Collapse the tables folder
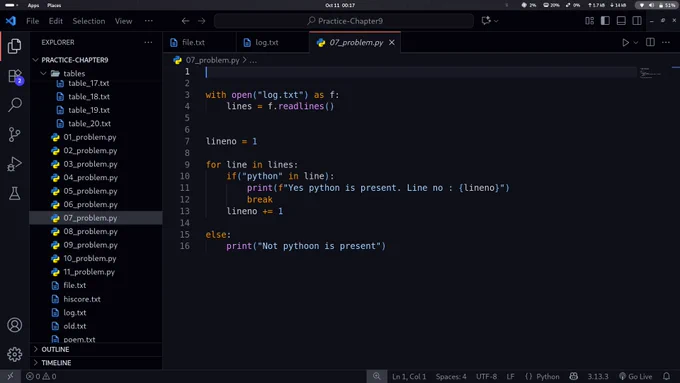The image size is (680, 383). pyautogui.click(x=74, y=73)
